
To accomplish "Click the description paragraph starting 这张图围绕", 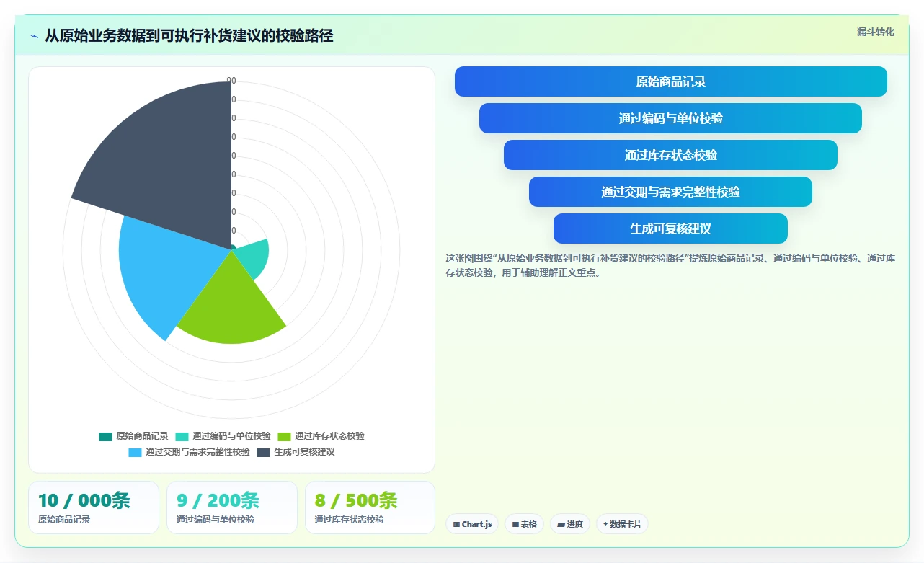I will coord(670,265).
